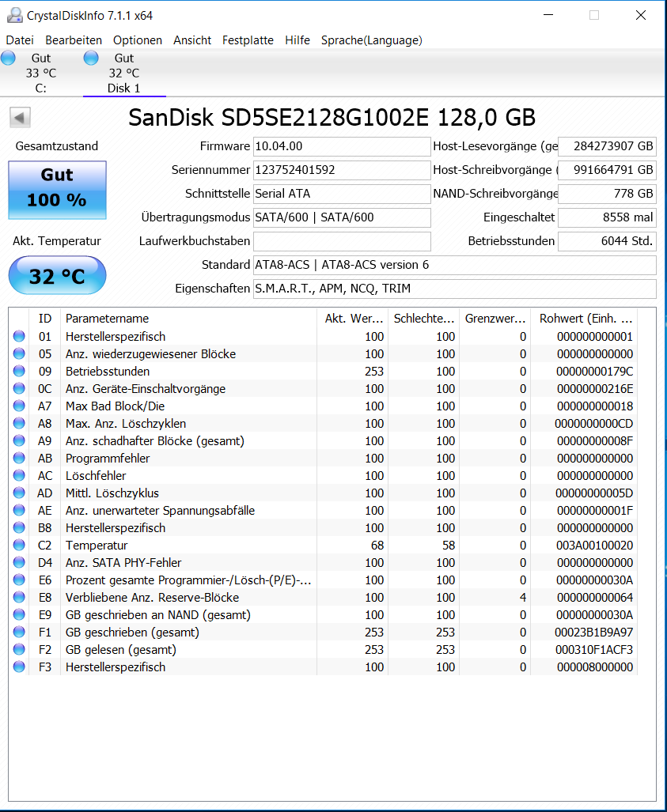Click the Eigenschaften field S.M.A.R.T., APM, NCQ, TRIM
Viewport: 667px width, 812px height.
point(454,289)
